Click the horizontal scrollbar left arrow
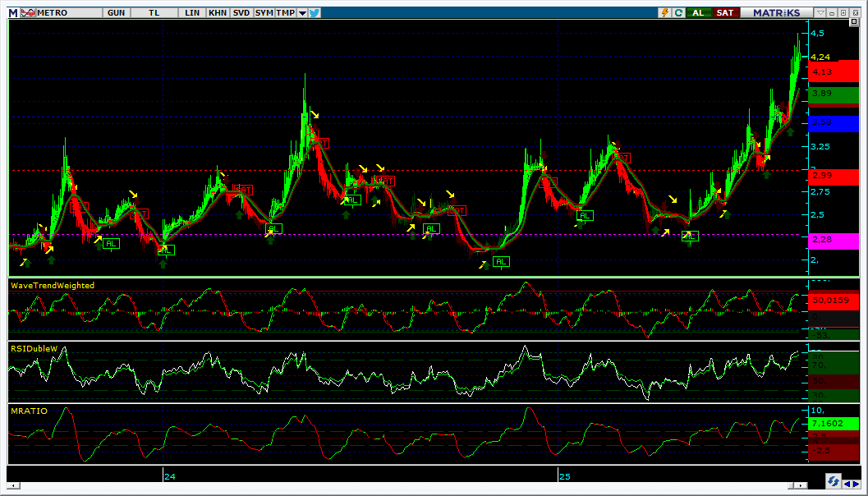 (x=13, y=485)
